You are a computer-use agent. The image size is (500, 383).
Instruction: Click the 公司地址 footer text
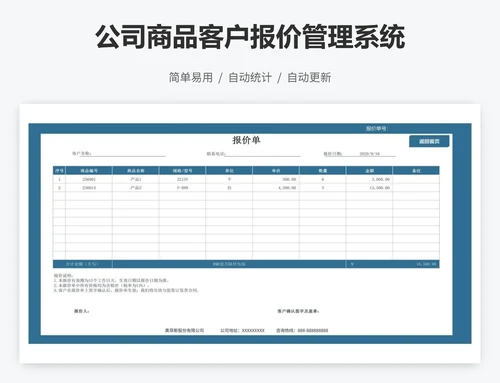click(242, 330)
